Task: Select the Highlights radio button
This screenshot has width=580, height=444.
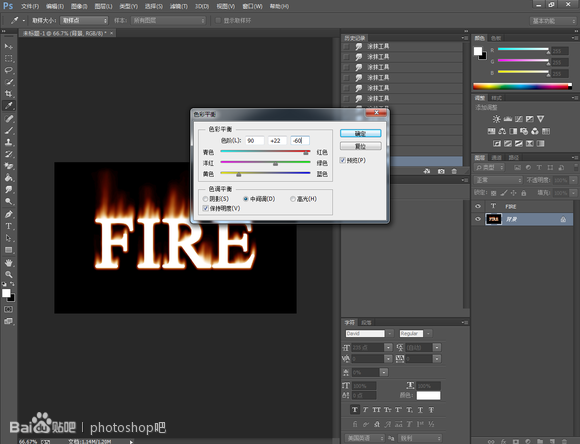Action: point(293,199)
